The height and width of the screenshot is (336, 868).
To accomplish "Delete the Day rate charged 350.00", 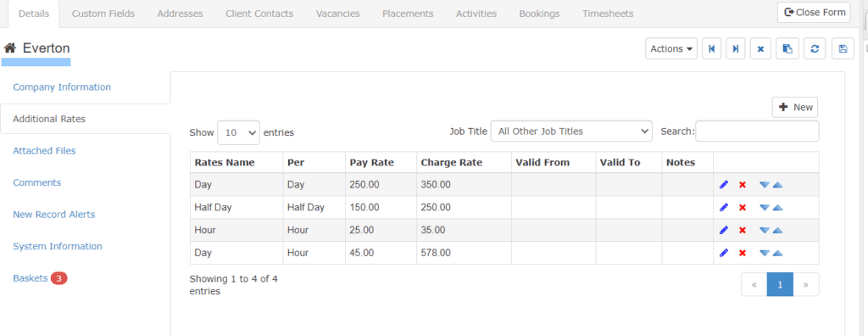I will 743,185.
